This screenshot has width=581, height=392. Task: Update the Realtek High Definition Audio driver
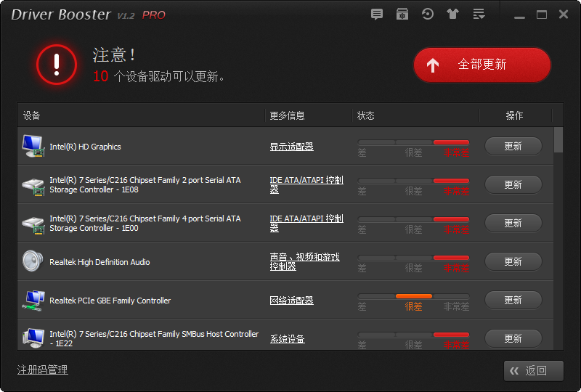[x=513, y=261]
